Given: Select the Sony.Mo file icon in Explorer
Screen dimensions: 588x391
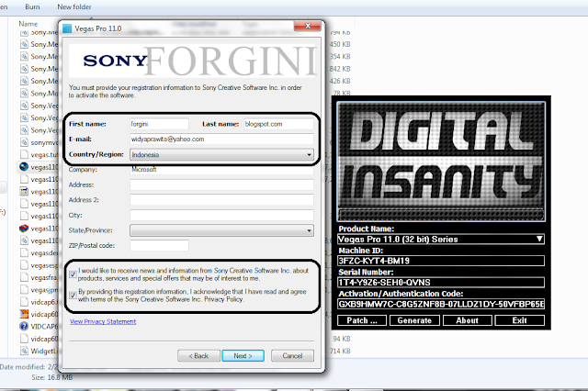Looking at the screenshot, I should point(24,94).
